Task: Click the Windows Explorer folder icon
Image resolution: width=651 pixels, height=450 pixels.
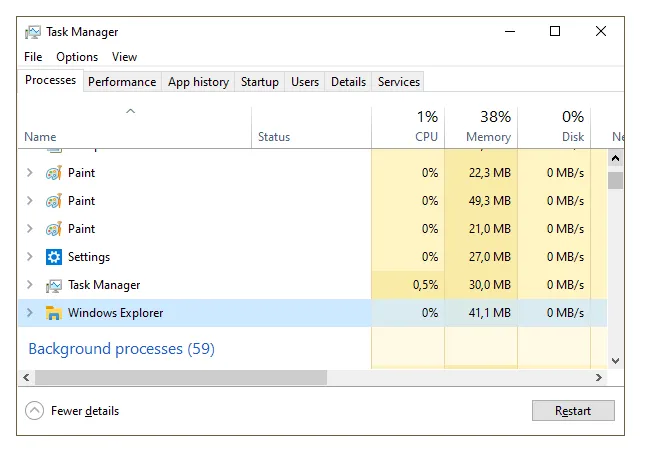Action: point(54,313)
